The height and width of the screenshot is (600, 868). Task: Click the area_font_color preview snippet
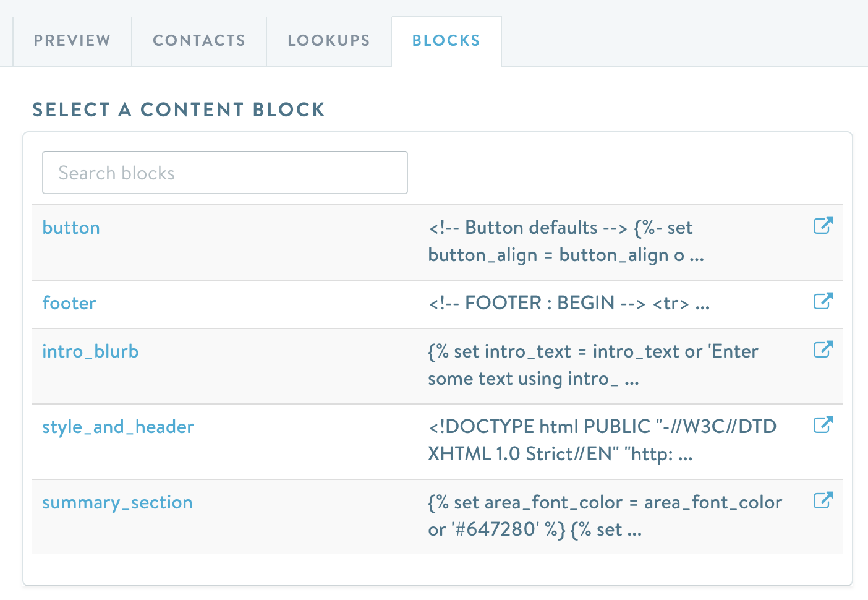[605, 516]
